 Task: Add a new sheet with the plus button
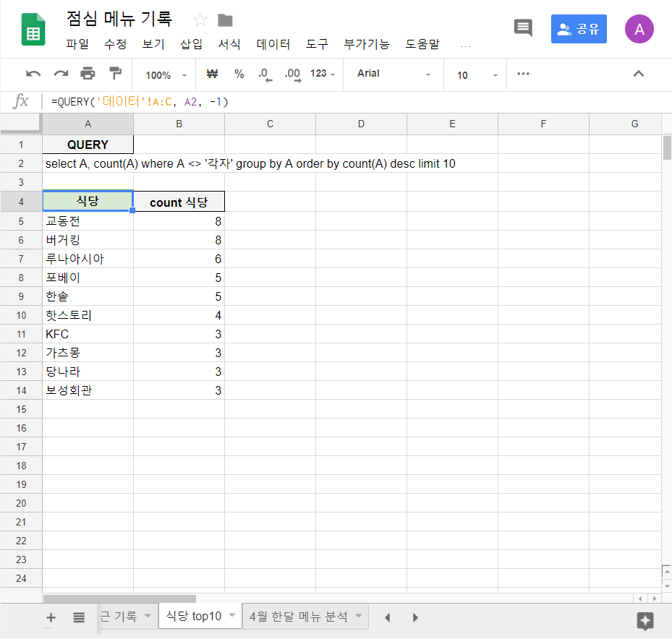coord(50,617)
